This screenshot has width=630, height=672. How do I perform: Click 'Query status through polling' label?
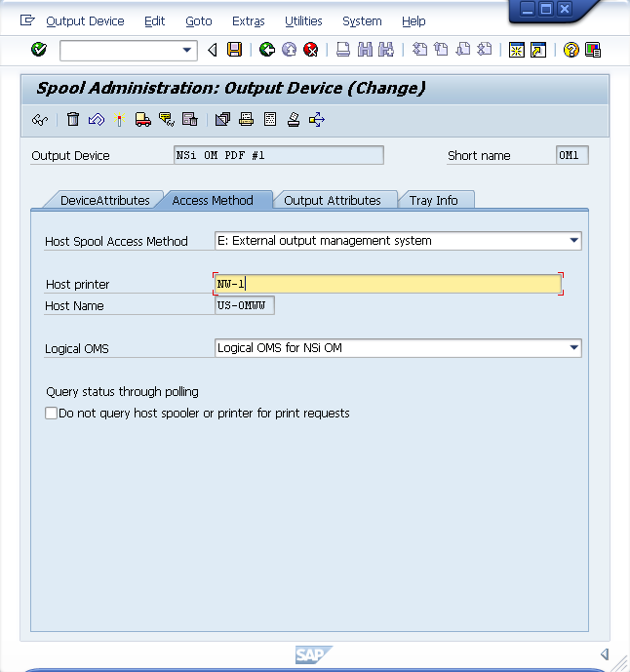(122, 392)
